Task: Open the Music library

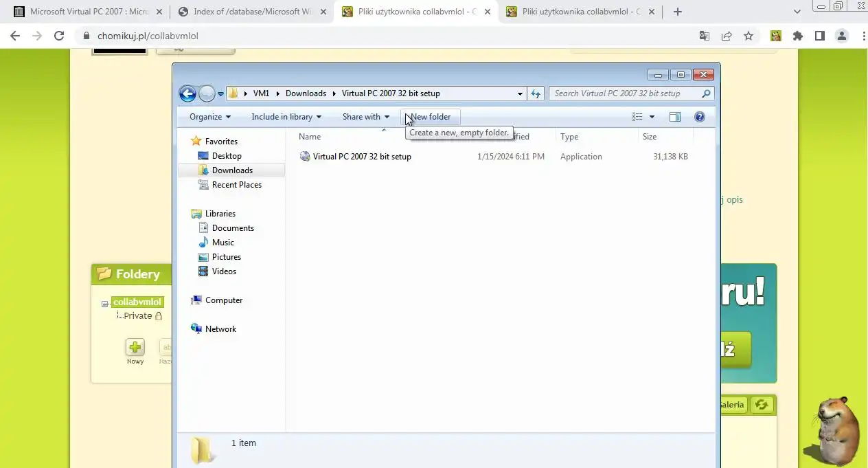Action: pos(223,243)
